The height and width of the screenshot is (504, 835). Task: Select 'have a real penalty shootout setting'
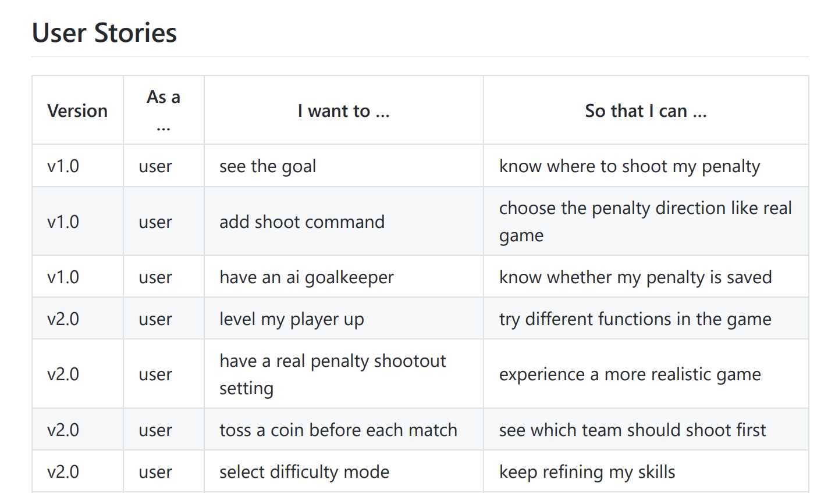pyautogui.click(x=333, y=374)
